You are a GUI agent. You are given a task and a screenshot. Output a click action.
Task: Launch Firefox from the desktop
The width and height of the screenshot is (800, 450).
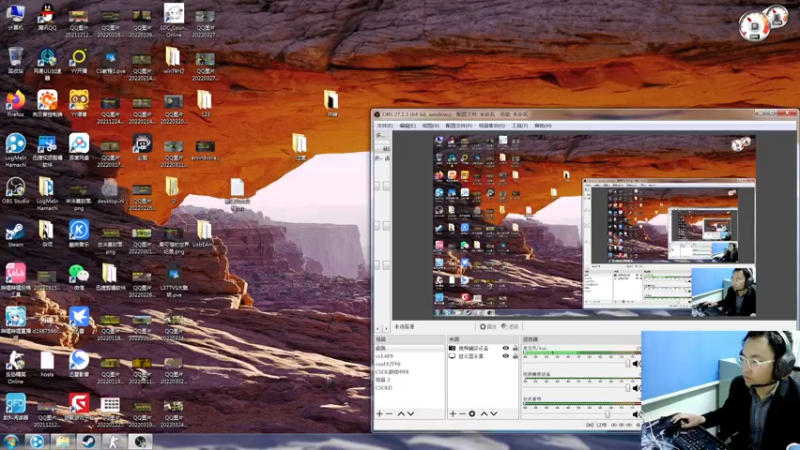(x=15, y=104)
